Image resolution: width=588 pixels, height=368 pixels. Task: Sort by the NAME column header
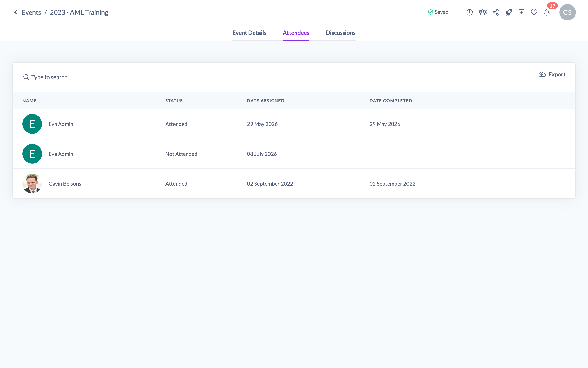(29, 101)
